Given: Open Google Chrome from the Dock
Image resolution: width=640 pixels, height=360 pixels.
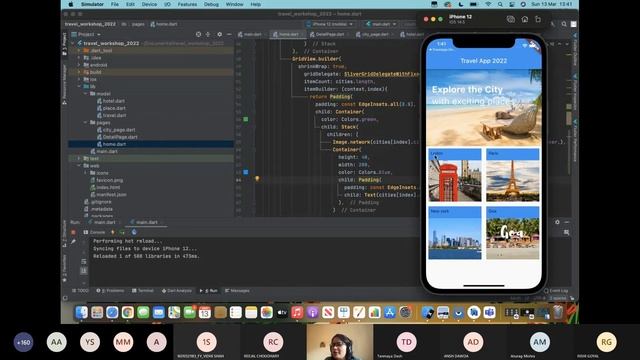Looking at the screenshot, I should (128, 312).
